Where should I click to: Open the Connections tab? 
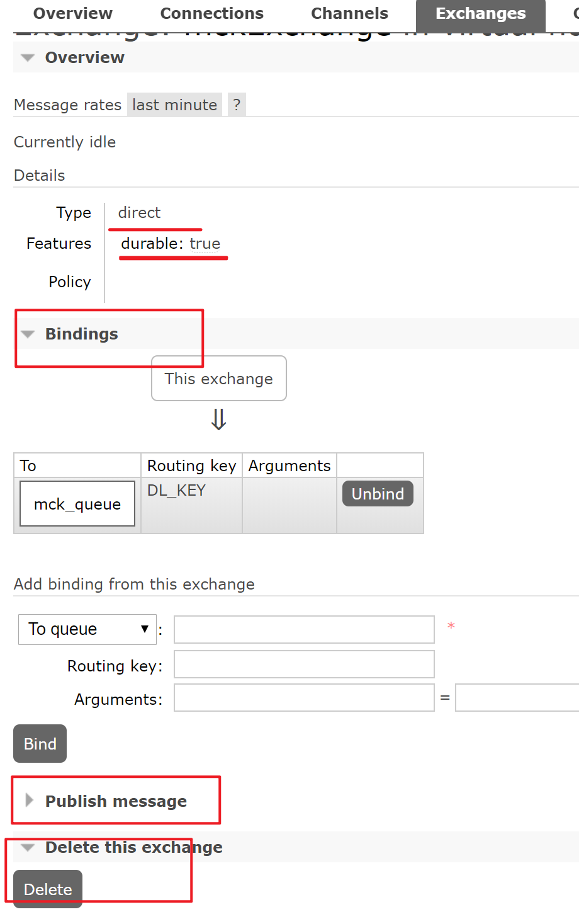click(212, 13)
